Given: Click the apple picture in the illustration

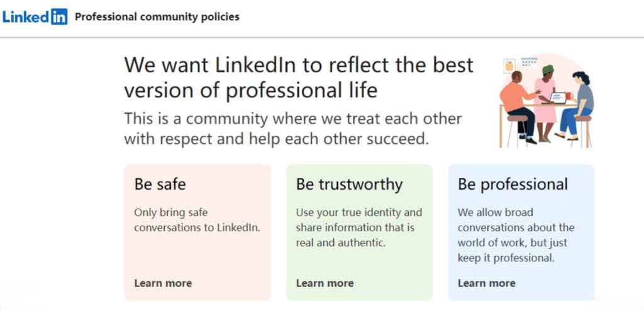Looking at the screenshot, I should point(509,65).
